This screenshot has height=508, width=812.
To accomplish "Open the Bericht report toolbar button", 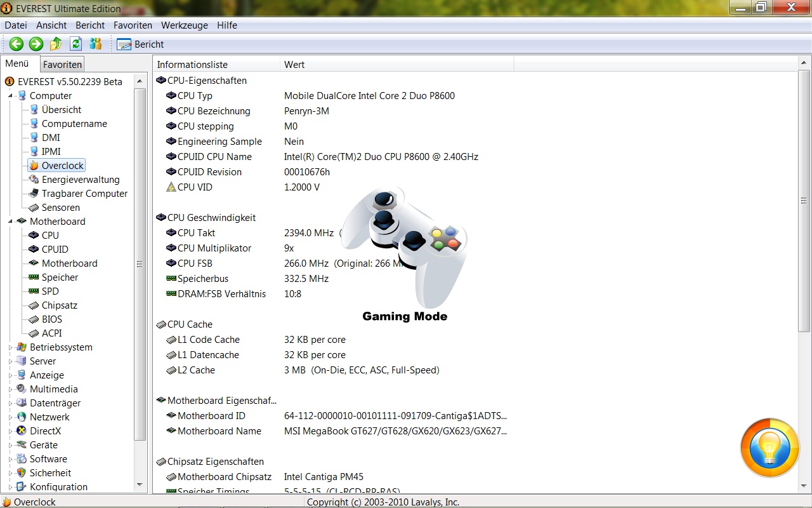I will [x=141, y=44].
